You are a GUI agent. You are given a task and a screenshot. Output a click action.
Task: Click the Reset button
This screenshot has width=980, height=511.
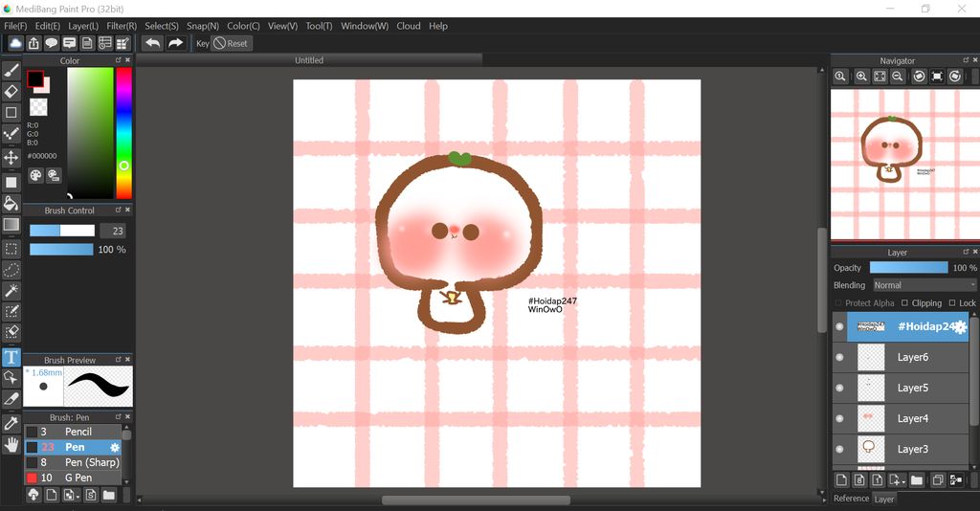pos(232,43)
